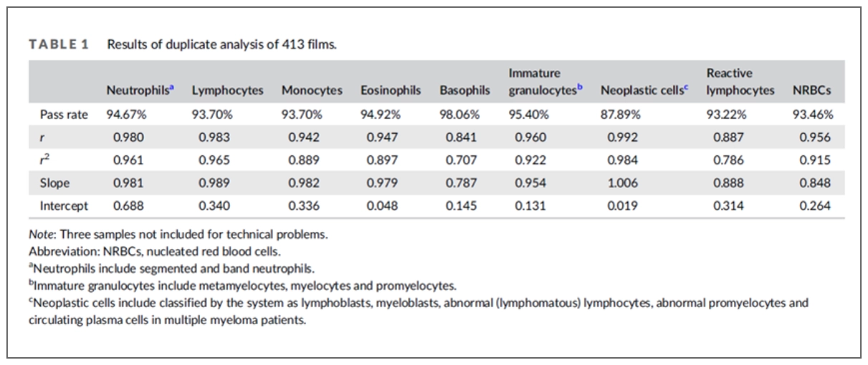Click the table caption about 413 films

point(221,44)
